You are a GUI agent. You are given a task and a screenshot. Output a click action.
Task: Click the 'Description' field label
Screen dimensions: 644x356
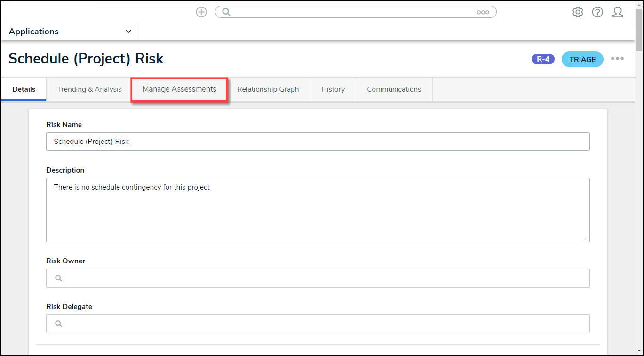pyautogui.click(x=65, y=170)
